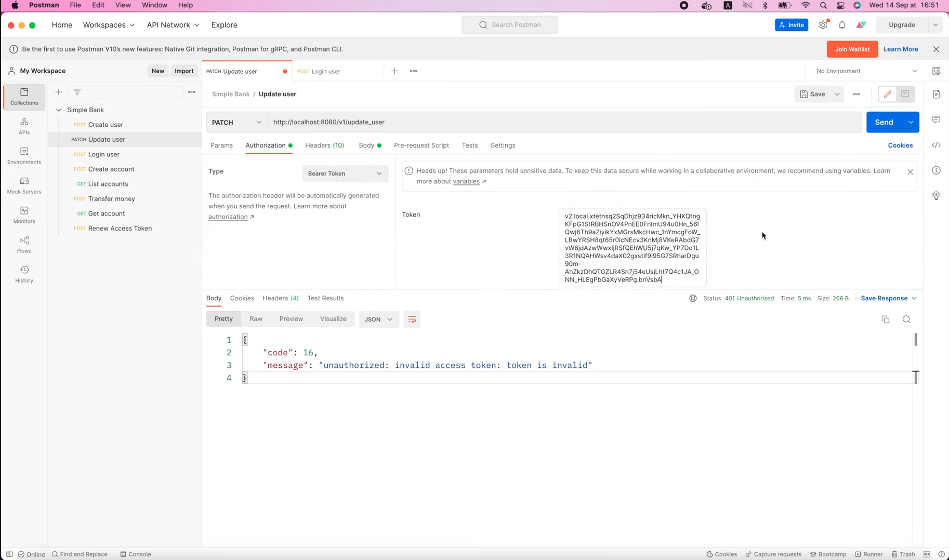Select the Renew Access Token request

tap(120, 228)
